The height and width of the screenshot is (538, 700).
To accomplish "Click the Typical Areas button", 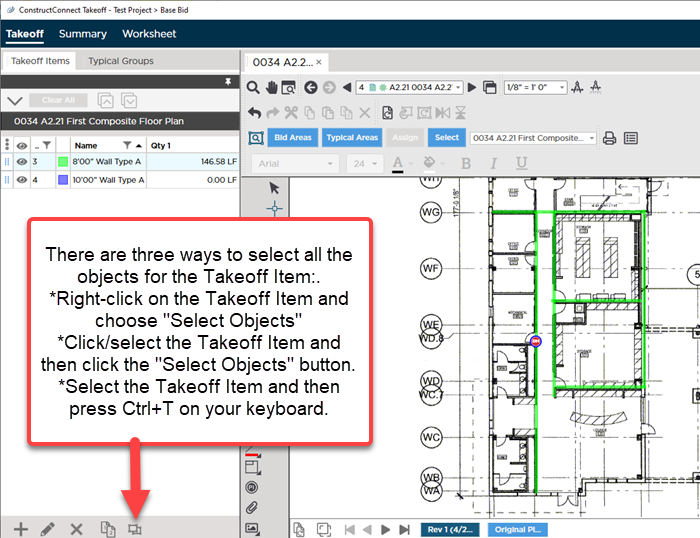I will click(352, 138).
